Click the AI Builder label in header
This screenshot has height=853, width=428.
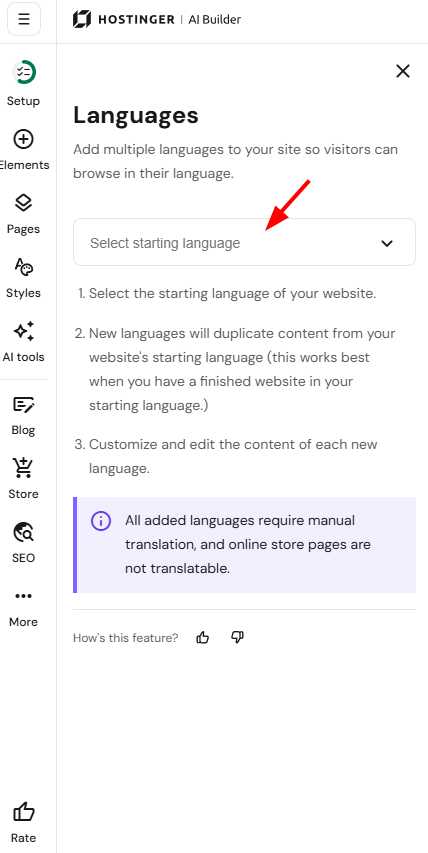tap(214, 20)
